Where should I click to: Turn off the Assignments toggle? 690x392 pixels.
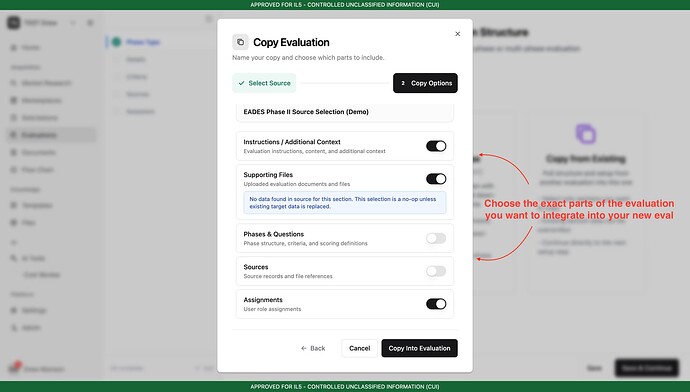pos(436,304)
